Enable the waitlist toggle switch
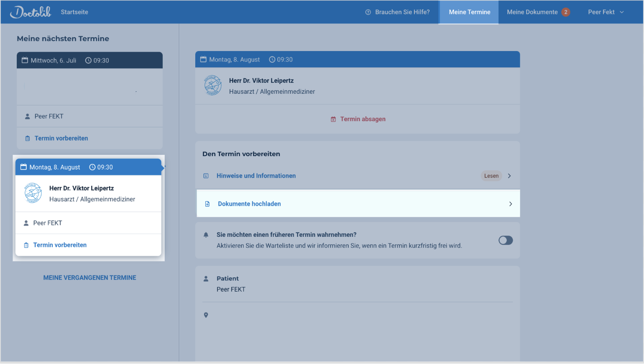644x364 pixels. pyautogui.click(x=505, y=240)
